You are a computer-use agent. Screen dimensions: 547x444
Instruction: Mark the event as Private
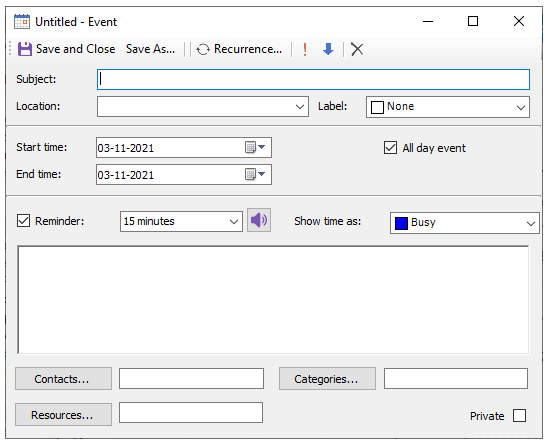(x=519, y=416)
